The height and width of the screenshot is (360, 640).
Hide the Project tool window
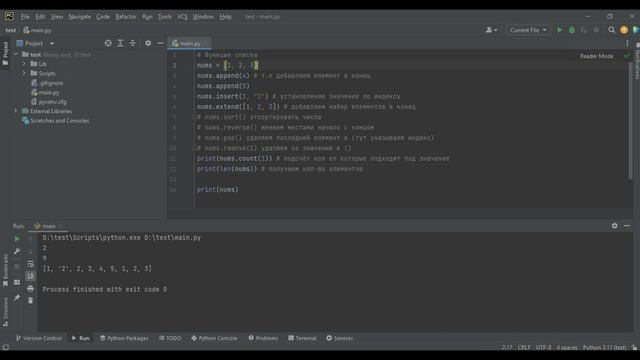click(160, 43)
